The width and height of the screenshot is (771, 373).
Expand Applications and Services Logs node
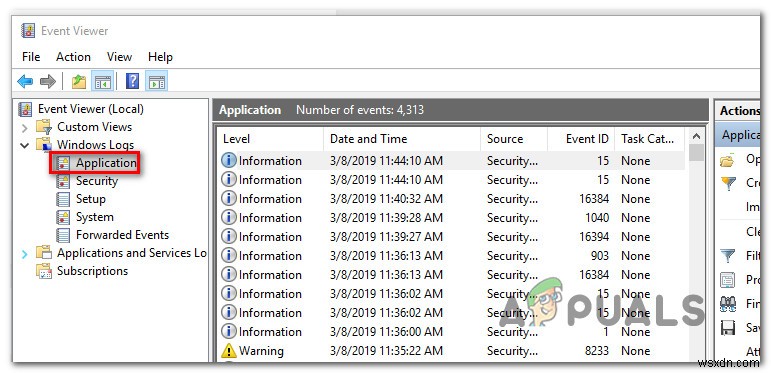(x=25, y=254)
